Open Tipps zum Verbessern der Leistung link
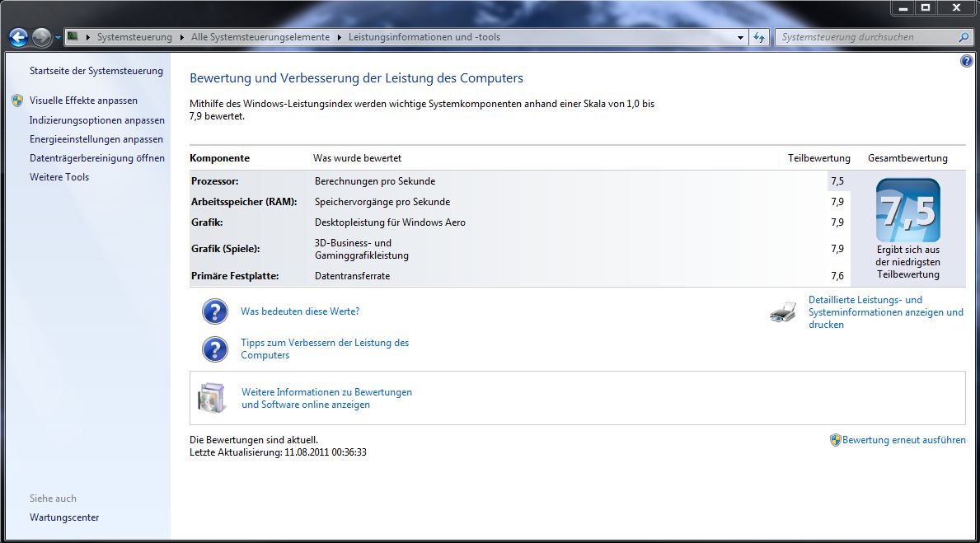 325,349
